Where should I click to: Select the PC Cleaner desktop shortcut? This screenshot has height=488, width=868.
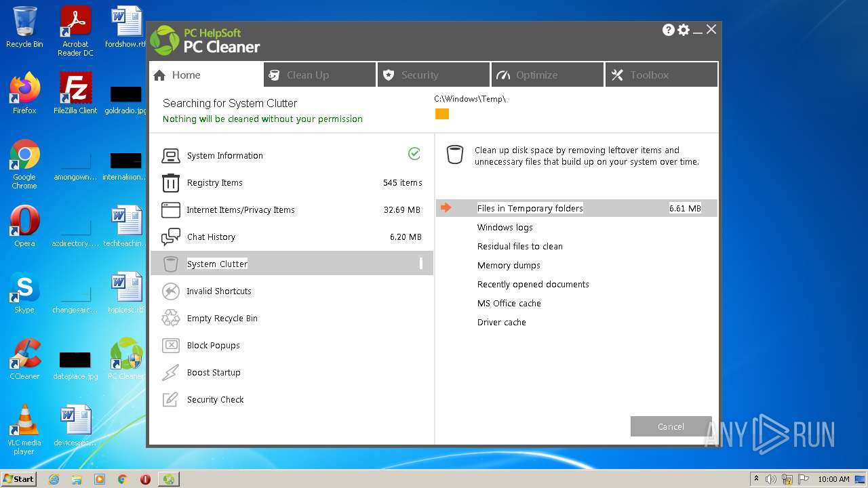(x=126, y=359)
